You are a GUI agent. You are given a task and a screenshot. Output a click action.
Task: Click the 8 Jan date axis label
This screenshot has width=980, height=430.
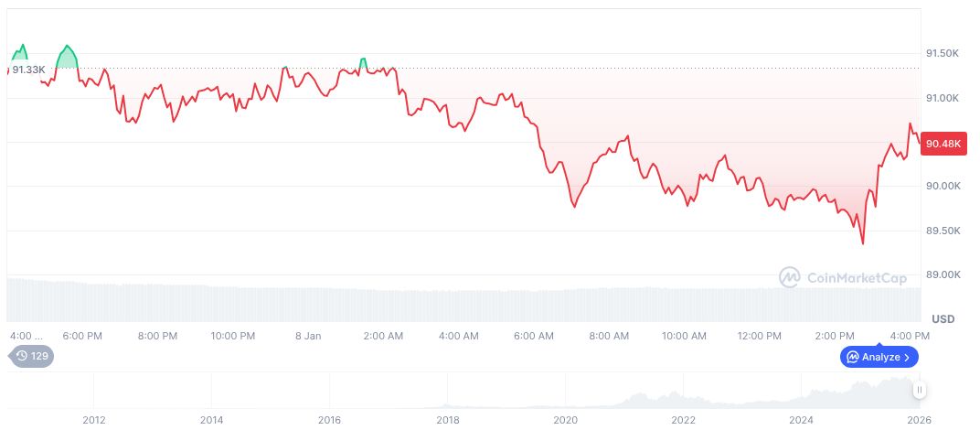click(x=308, y=336)
